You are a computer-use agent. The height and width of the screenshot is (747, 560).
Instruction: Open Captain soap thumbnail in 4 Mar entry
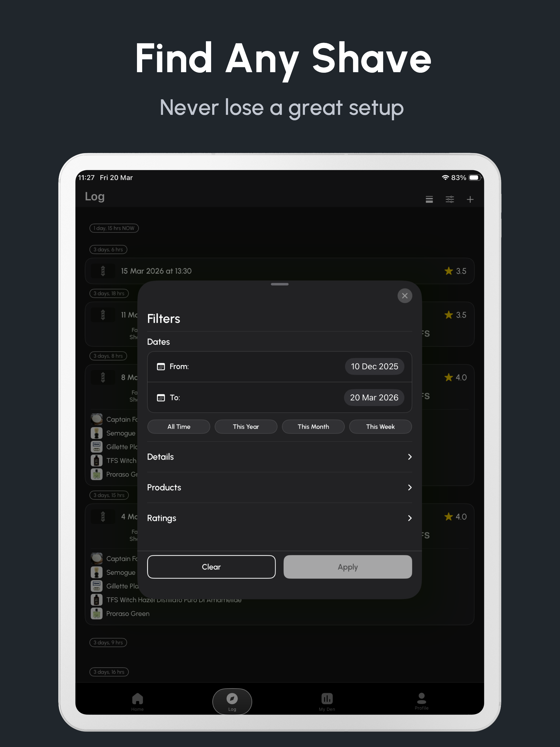pos(97,559)
